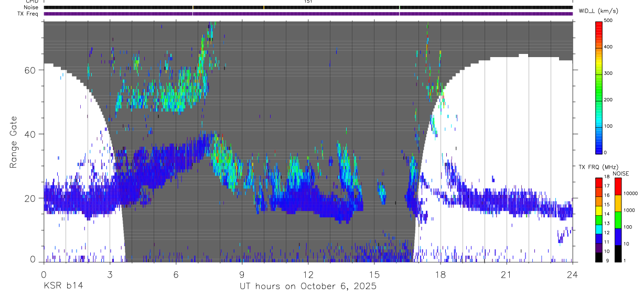Click the 'KSR b14' radar label
644x297 pixels.
tap(63, 287)
